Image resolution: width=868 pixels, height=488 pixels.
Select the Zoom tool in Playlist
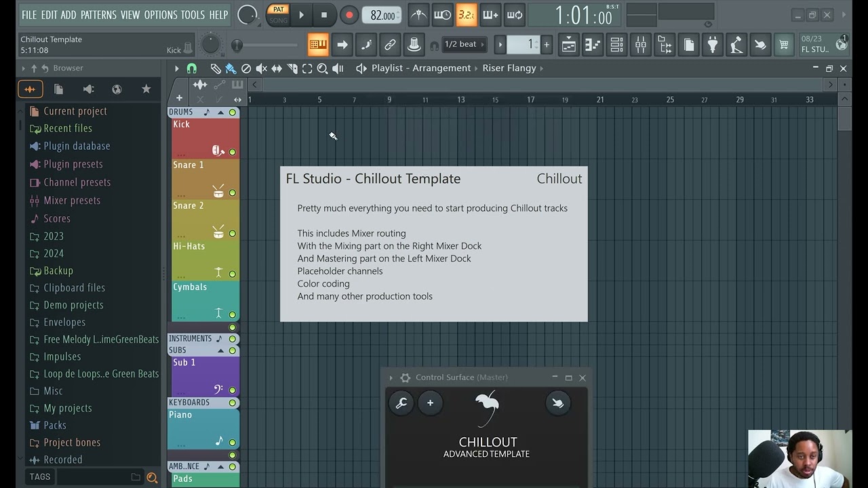323,68
